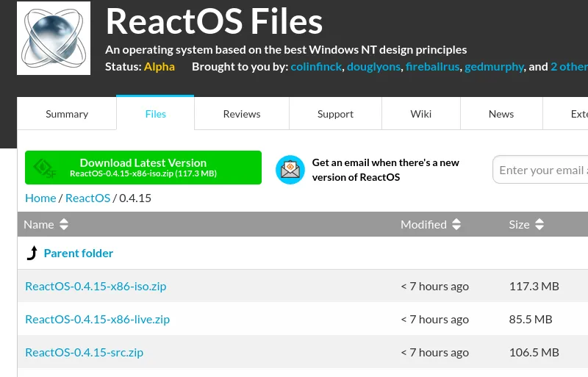Click the SourceForge icon on download button
Image resolution: width=588 pixels, height=377 pixels.
46,168
